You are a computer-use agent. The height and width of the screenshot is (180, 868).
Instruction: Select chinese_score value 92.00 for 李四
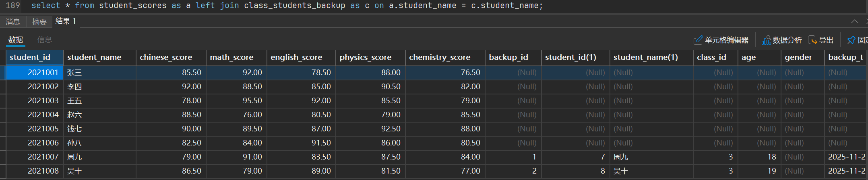point(171,87)
